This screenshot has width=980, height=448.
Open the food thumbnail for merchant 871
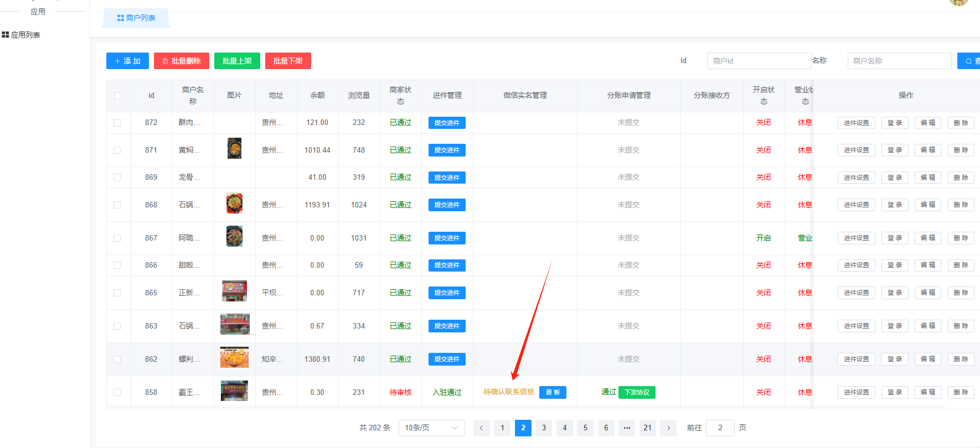pos(234,148)
